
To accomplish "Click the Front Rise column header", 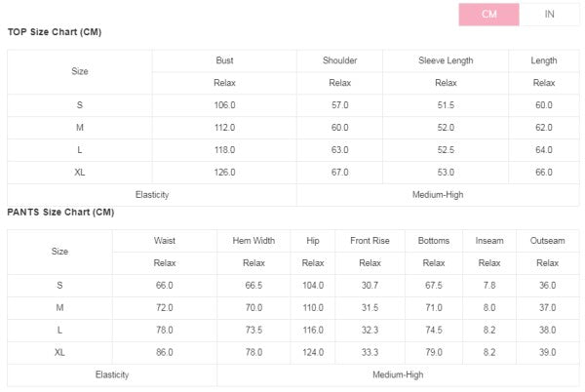I will (x=370, y=240).
